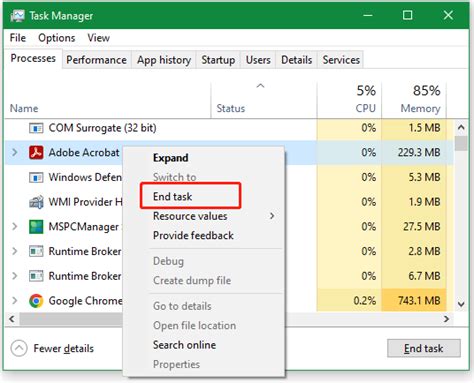This screenshot has height=383, width=474.
Task: Click the Adobe Acrobat PDF icon
Action: point(36,153)
